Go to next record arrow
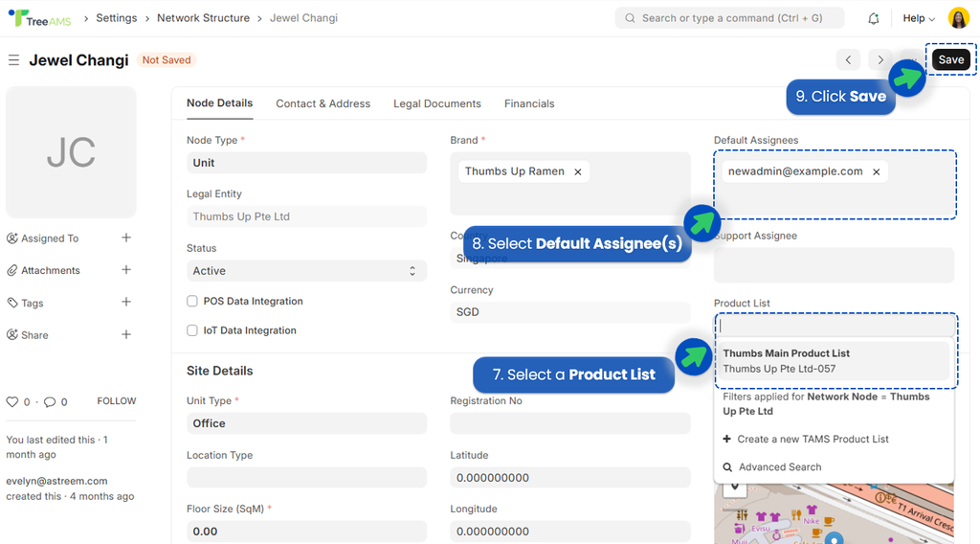 click(x=880, y=60)
